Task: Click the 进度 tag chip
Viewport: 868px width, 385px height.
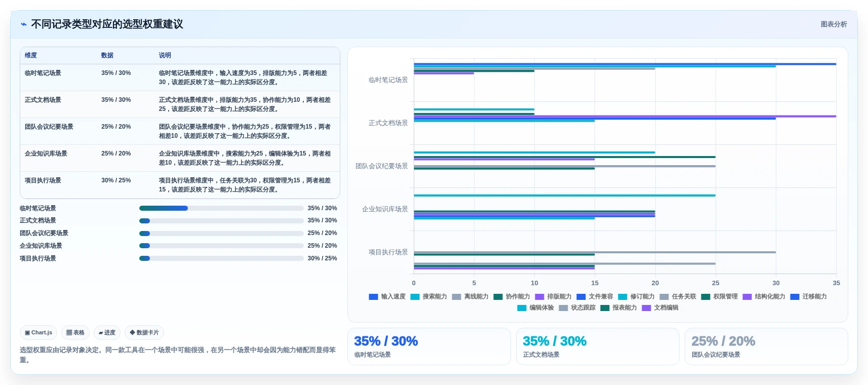Action: point(107,333)
